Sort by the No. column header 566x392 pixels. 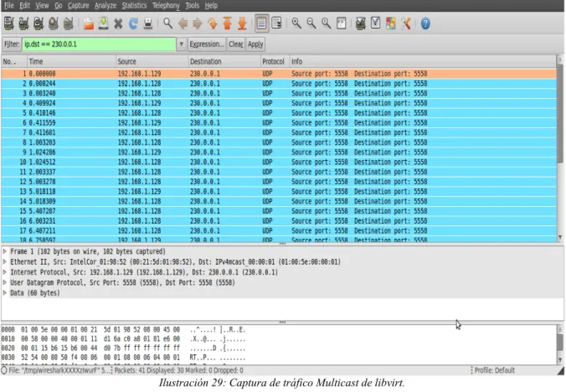pos(14,62)
